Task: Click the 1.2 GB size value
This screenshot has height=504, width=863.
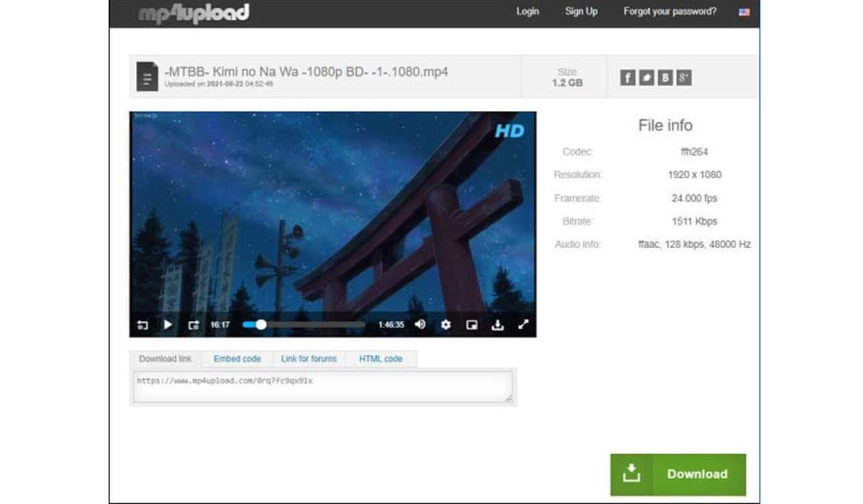Action: [567, 83]
